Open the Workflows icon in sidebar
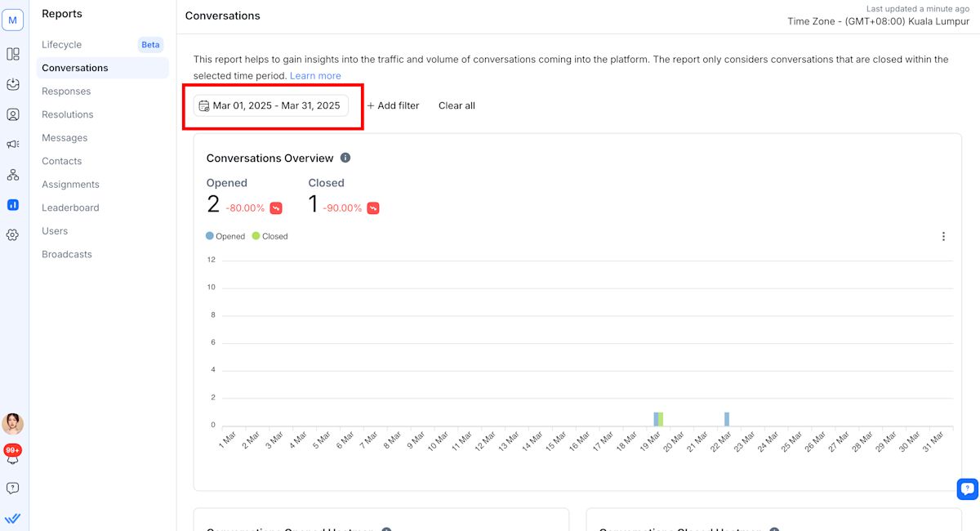The width and height of the screenshot is (980, 531). tap(13, 175)
